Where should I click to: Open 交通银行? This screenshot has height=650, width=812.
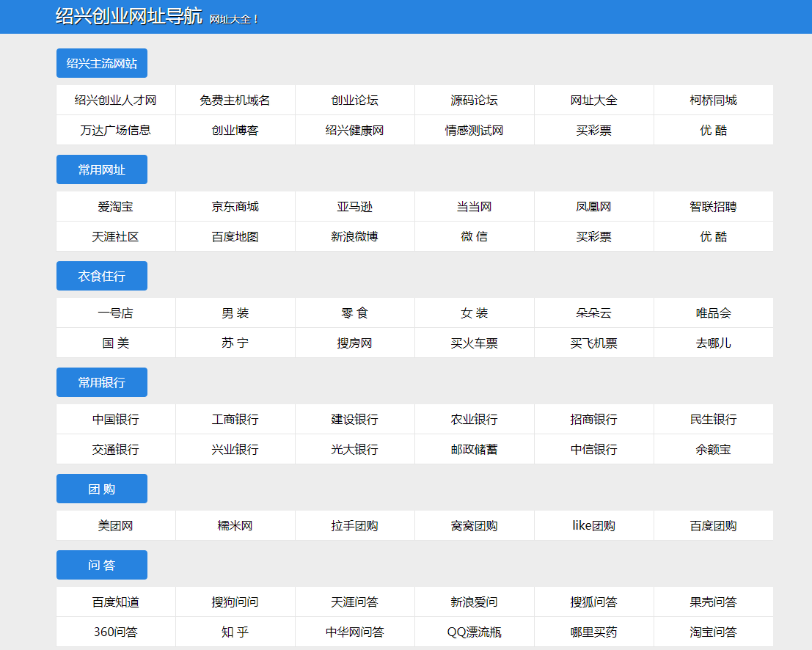point(115,450)
